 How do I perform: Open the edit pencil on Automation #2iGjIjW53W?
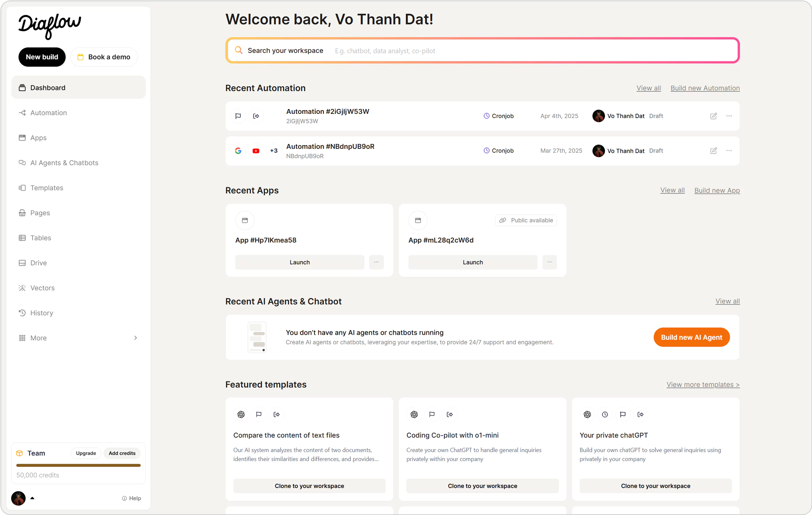tap(714, 116)
